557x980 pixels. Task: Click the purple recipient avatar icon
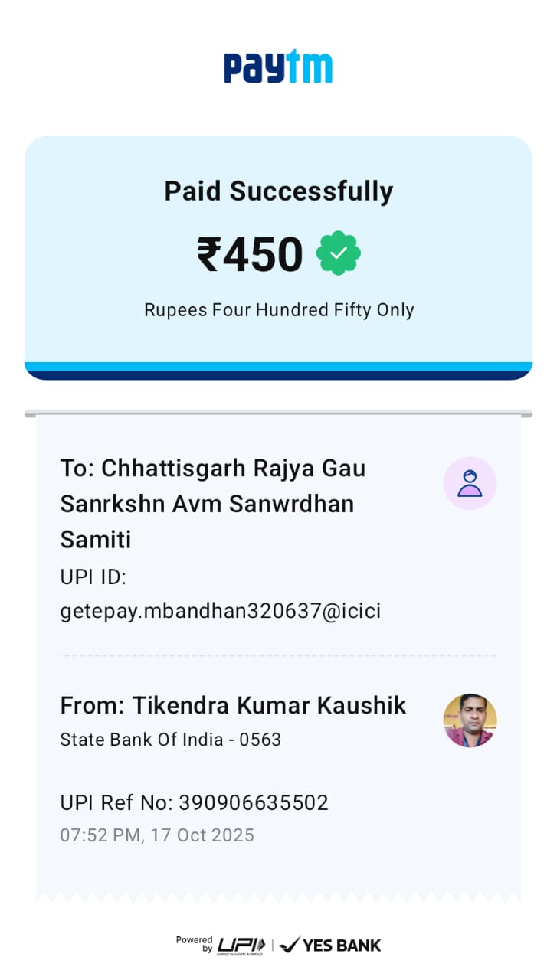coord(470,484)
